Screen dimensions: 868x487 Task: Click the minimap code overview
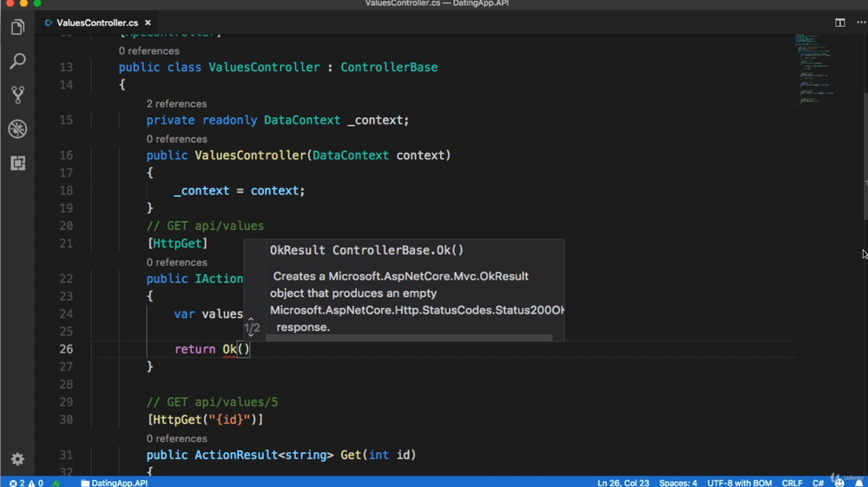[x=814, y=70]
